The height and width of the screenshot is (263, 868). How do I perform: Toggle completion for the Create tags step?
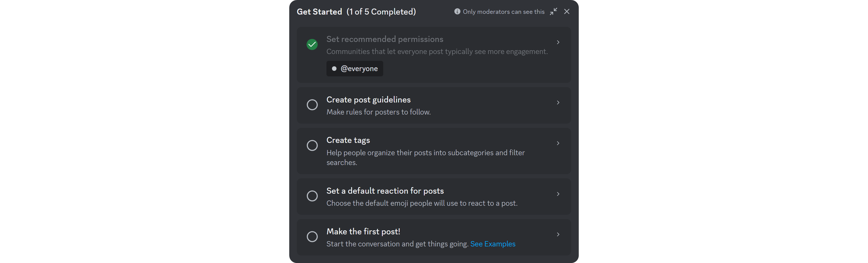pos(312,145)
